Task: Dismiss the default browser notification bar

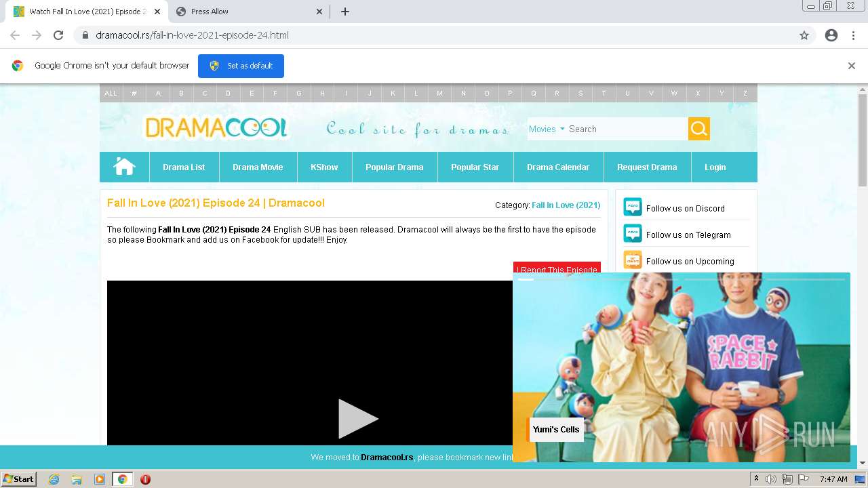Action: pyautogui.click(x=852, y=66)
